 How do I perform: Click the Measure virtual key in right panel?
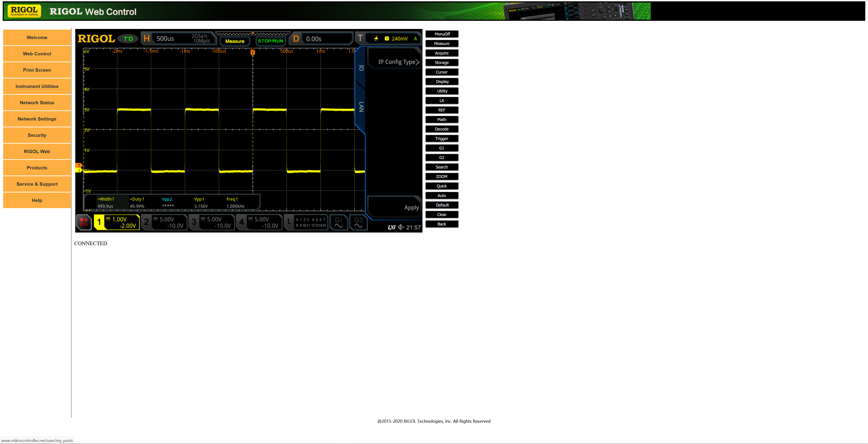click(x=442, y=43)
